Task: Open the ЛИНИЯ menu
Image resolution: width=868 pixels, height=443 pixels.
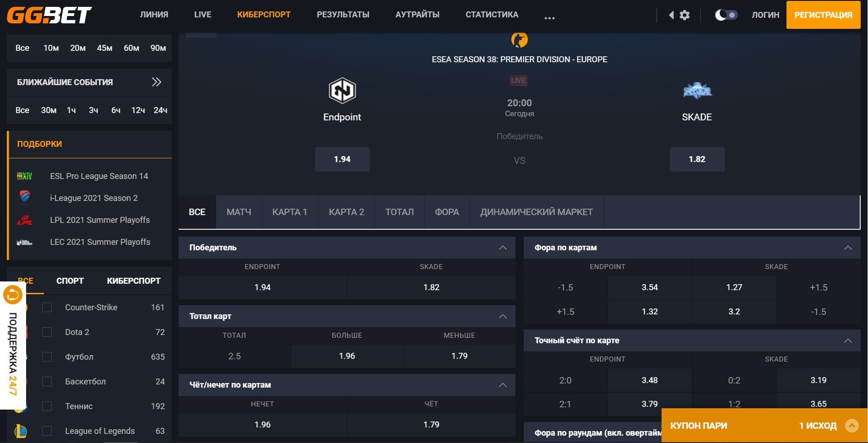Action: (x=154, y=15)
